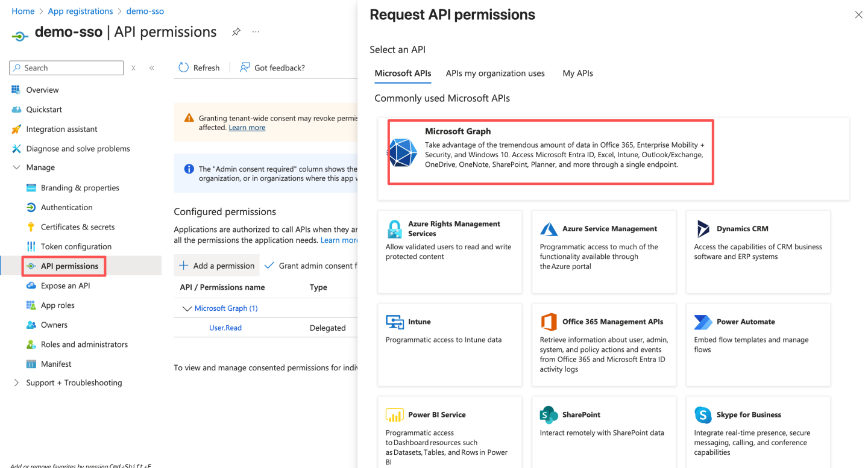This screenshot has width=868, height=468.
Task: Select the Microsoft Graph API tile
Action: pos(550,152)
